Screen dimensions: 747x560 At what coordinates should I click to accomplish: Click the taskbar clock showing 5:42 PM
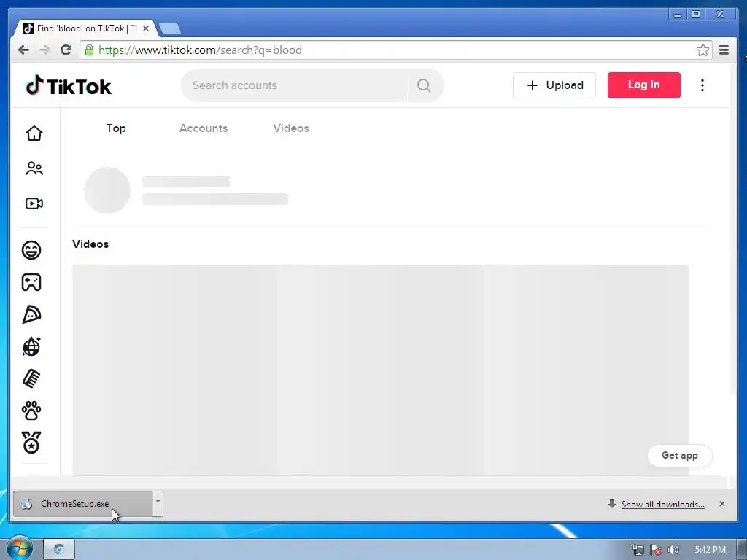(x=710, y=550)
